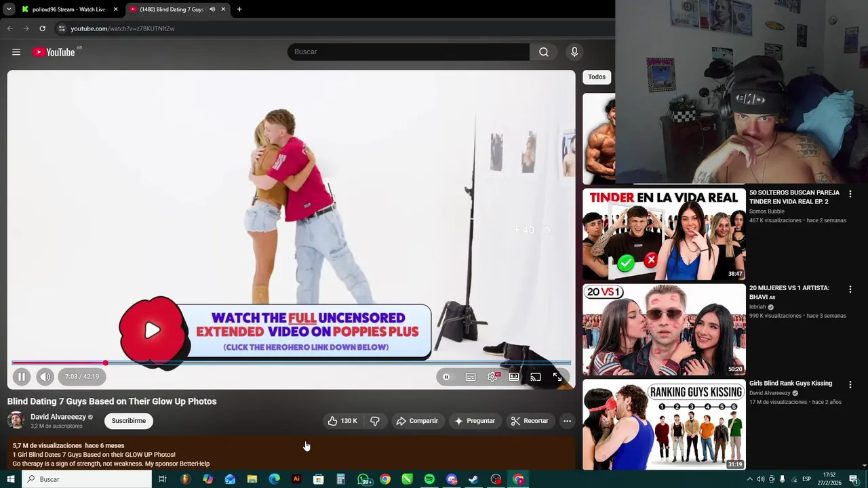Start voice search with the microphone icon
The image size is (868, 488).
(x=574, y=52)
